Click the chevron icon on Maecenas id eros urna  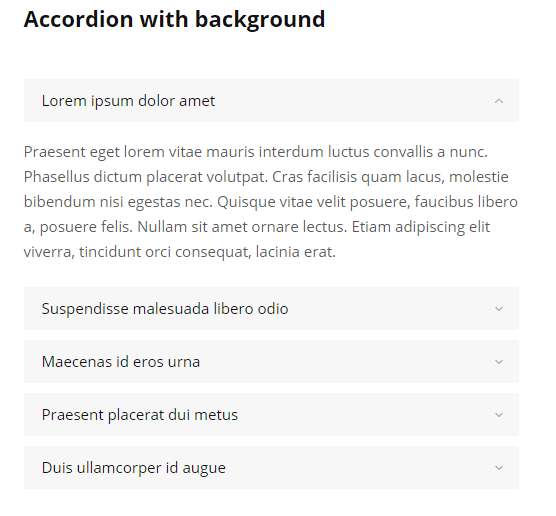[499, 362]
